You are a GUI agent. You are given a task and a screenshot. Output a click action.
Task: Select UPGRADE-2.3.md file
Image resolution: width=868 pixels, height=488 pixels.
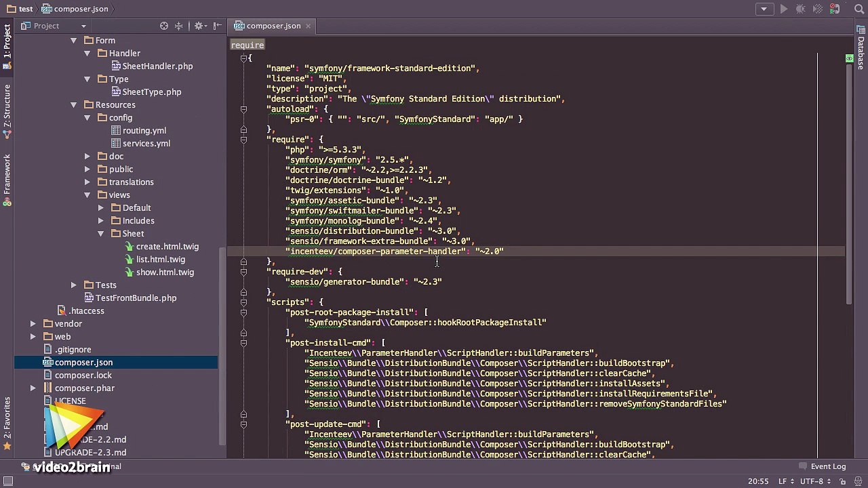(x=85, y=453)
